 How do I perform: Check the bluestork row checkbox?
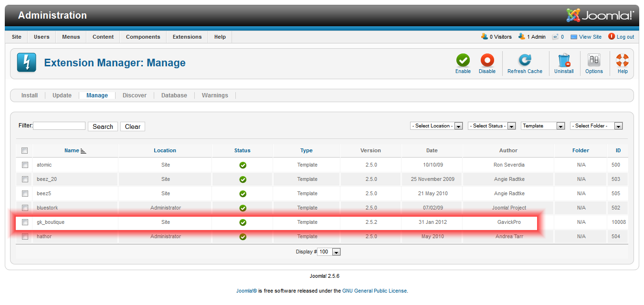click(25, 208)
